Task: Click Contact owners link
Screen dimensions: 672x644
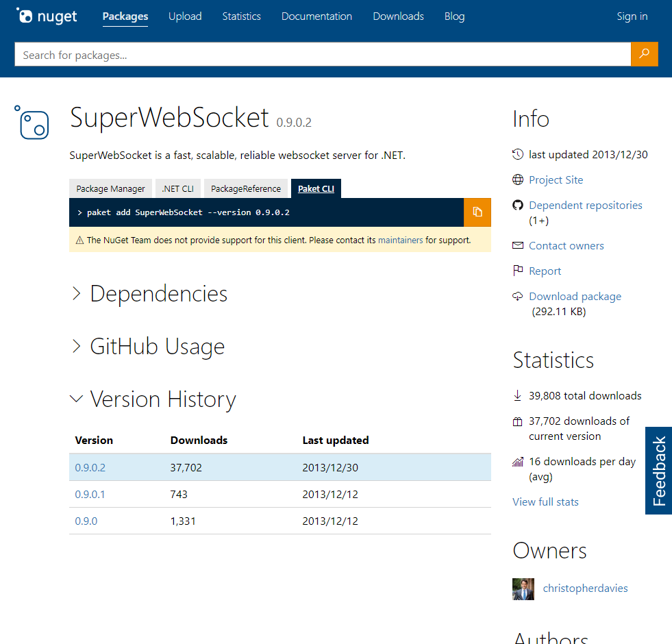Action: click(x=566, y=246)
